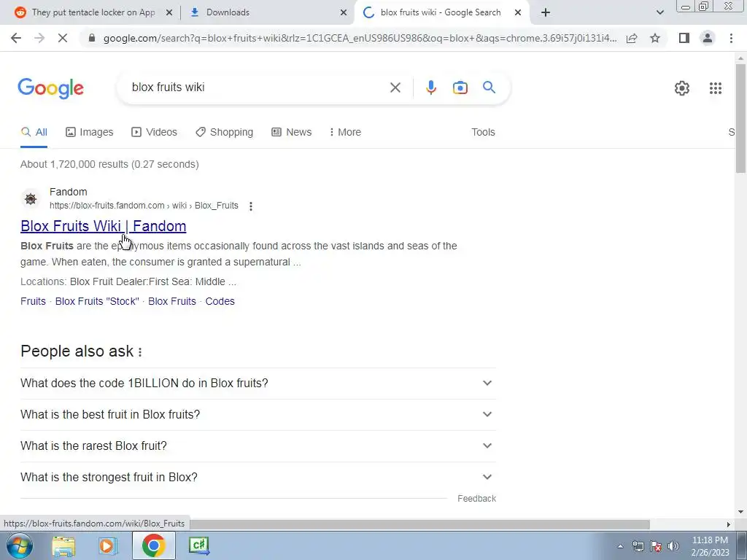Open Blox Fruits Wiki | Fandom result

coord(104,226)
